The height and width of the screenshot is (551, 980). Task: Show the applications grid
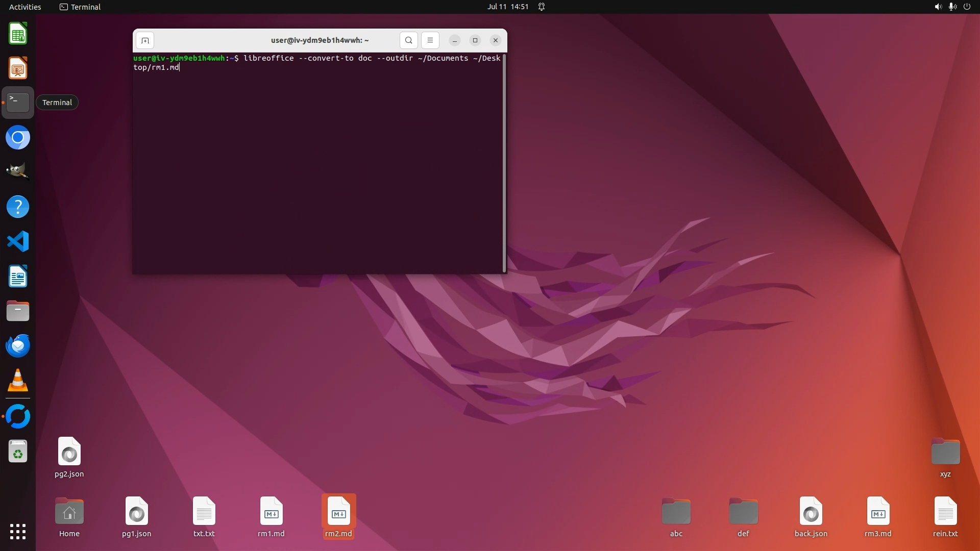pos(18,532)
